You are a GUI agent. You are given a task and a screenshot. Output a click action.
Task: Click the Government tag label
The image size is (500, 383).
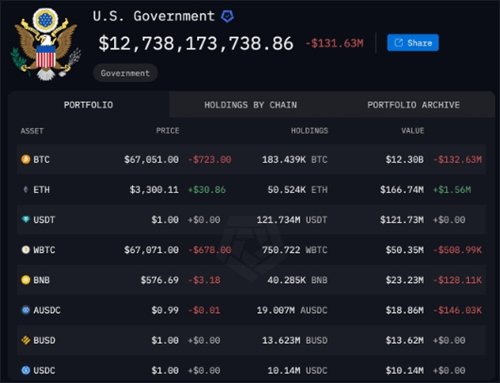pos(125,73)
